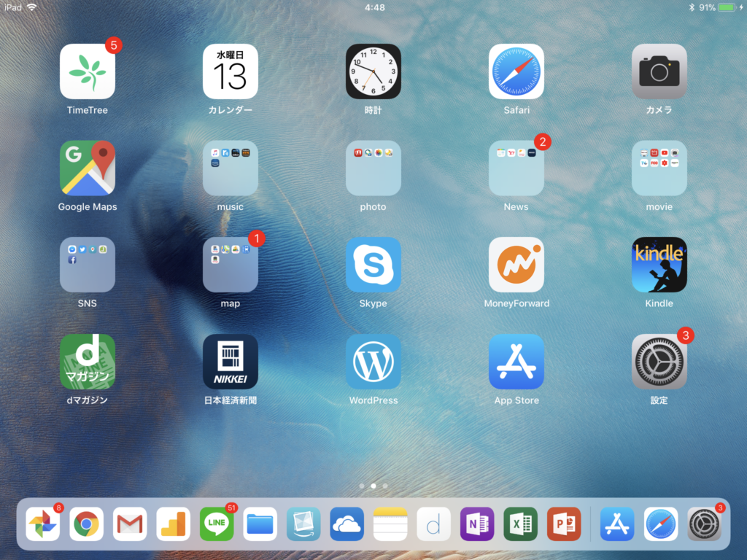Open the カメラ camera app
The height and width of the screenshot is (560, 747).
click(659, 71)
